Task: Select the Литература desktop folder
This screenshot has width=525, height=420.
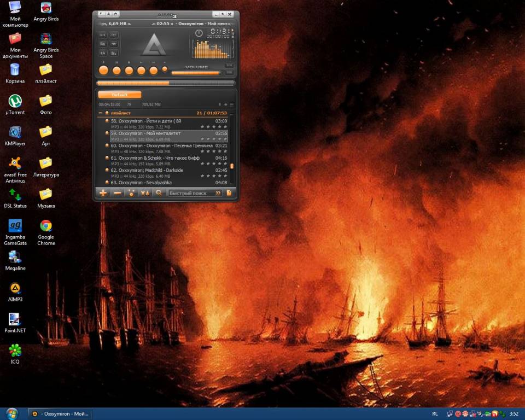Action: (x=46, y=167)
